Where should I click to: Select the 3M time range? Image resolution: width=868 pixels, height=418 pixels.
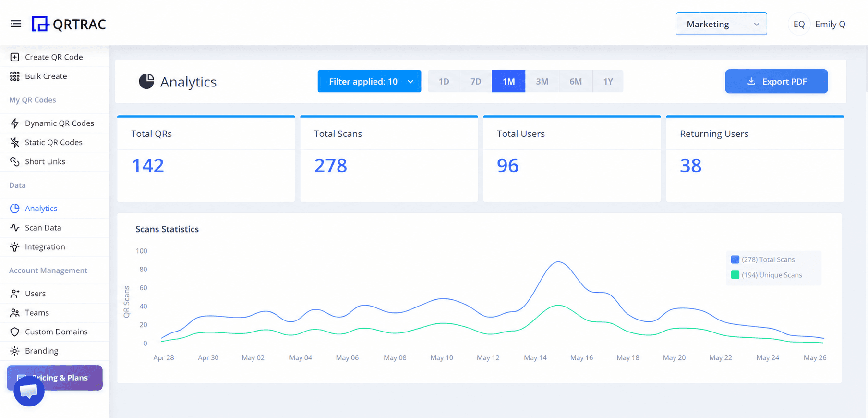click(542, 81)
